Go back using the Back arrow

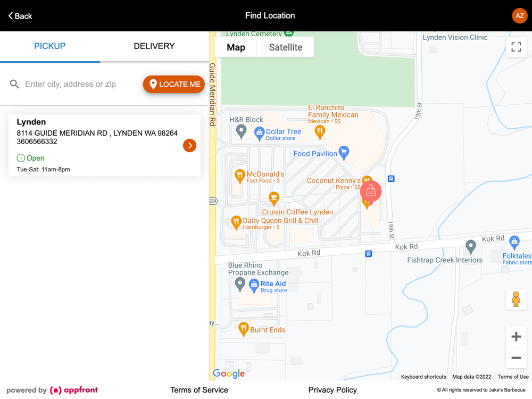click(x=20, y=16)
